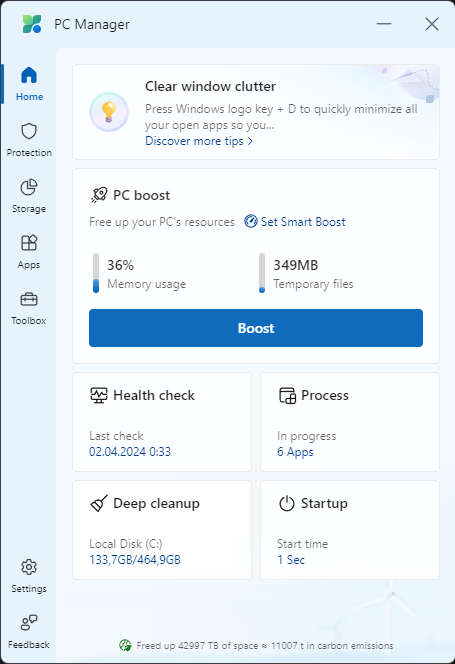Click the 349MB temporary files value
455x664 pixels.
[295, 265]
